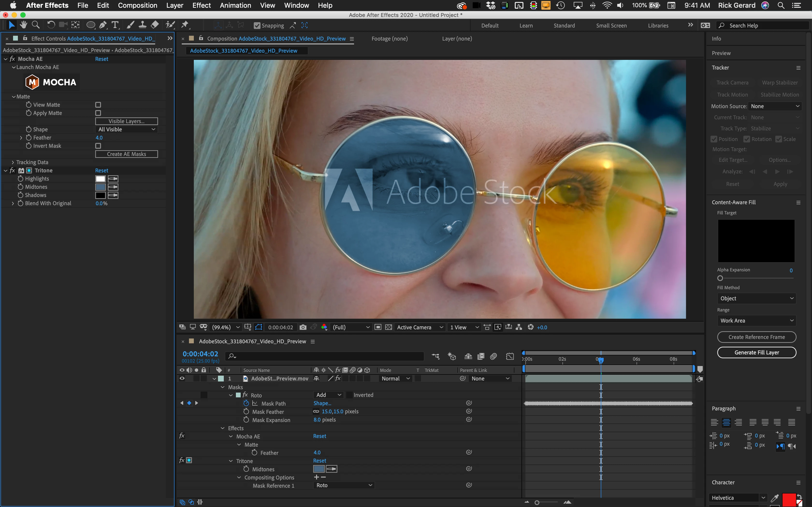Hide layer 1 using eye icon
812x507 pixels.
click(x=182, y=379)
